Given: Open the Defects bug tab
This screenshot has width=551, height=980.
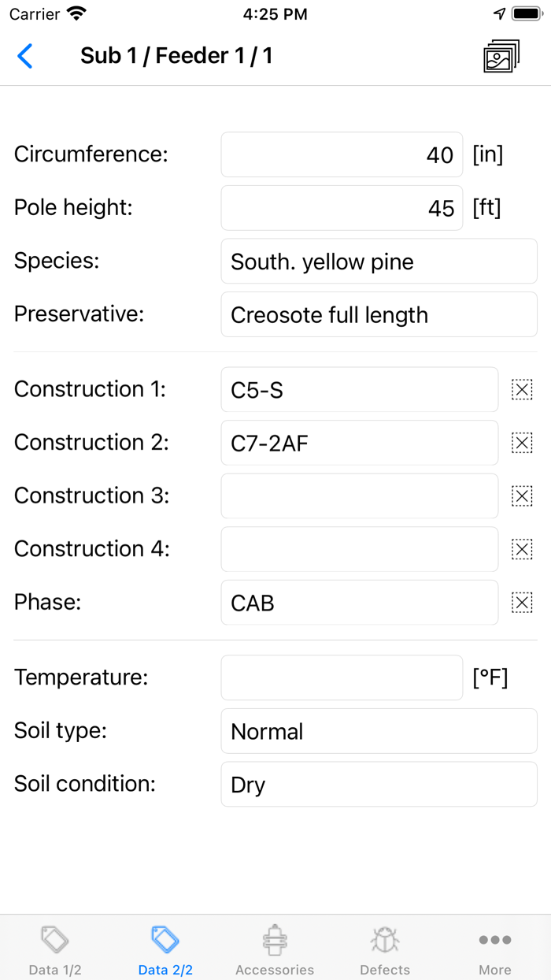Looking at the screenshot, I should click(x=385, y=949).
